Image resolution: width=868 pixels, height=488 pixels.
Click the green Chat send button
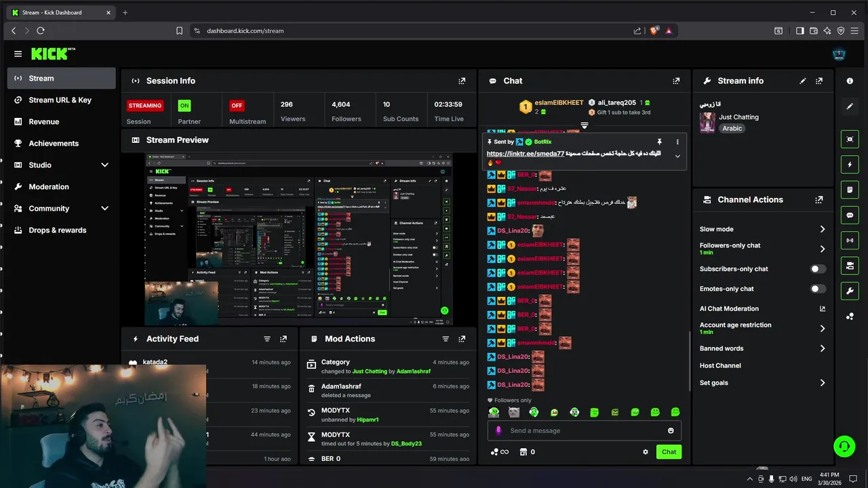tap(669, 452)
